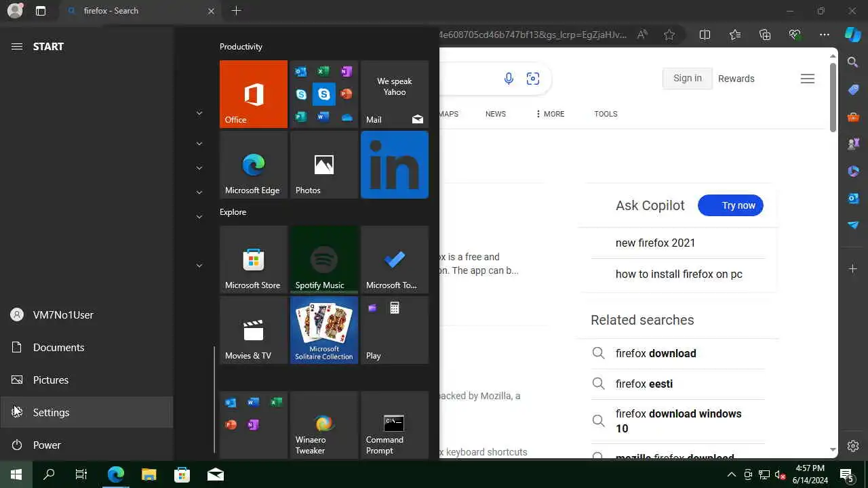The image size is (868, 488).
Task: Open VM7No1User account options
Action: (87, 314)
